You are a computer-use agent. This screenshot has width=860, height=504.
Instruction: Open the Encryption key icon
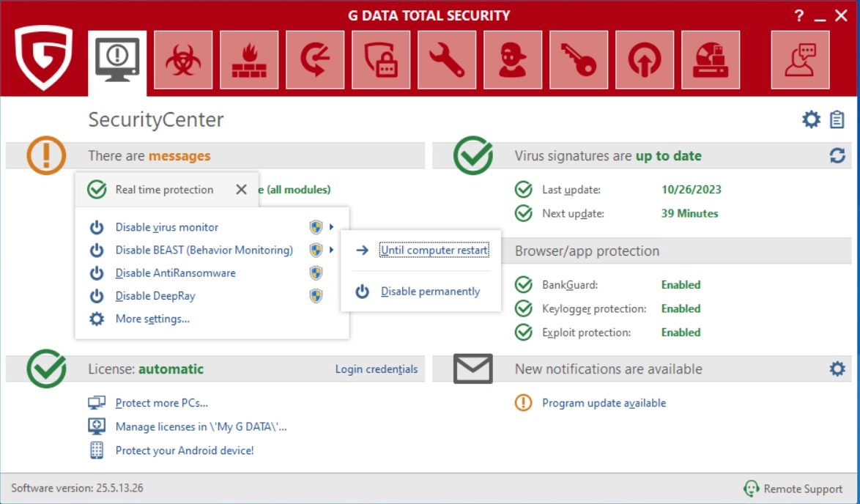click(579, 59)
